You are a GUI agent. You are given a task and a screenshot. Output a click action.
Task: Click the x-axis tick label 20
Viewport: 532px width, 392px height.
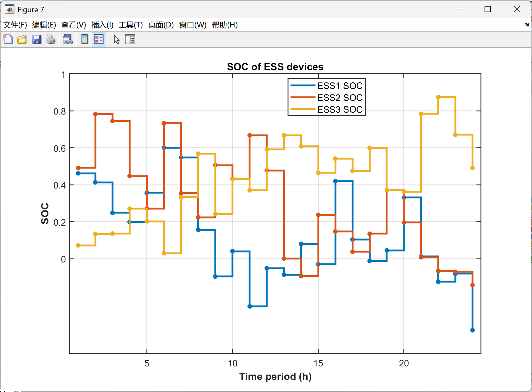click(x=404, y=363)
